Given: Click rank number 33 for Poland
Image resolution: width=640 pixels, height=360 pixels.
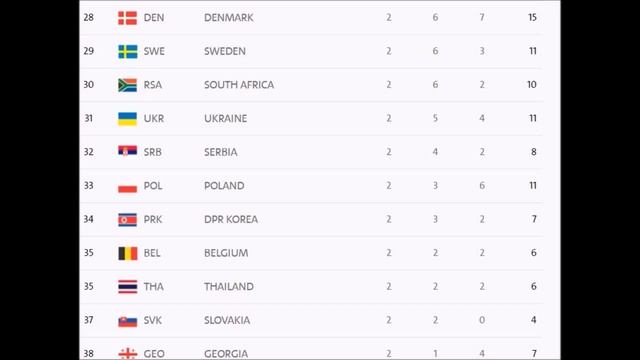Looking at the screenshot, I should [89, 186].
